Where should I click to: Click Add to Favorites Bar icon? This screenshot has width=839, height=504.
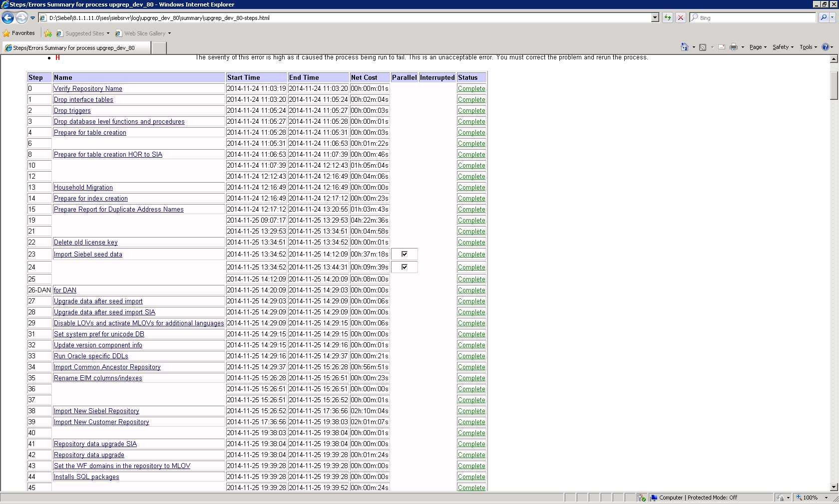pos(48,33)
